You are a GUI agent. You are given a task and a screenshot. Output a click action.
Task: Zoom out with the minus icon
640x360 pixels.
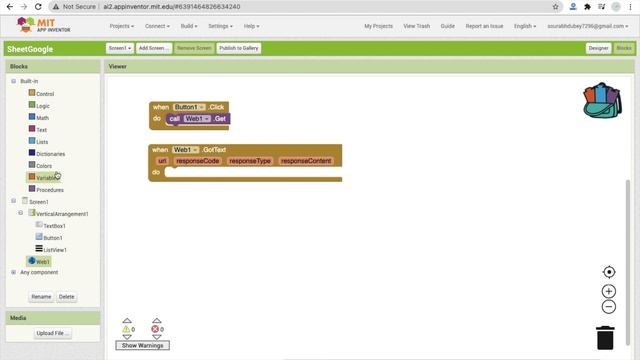click(x=609, y=307)
